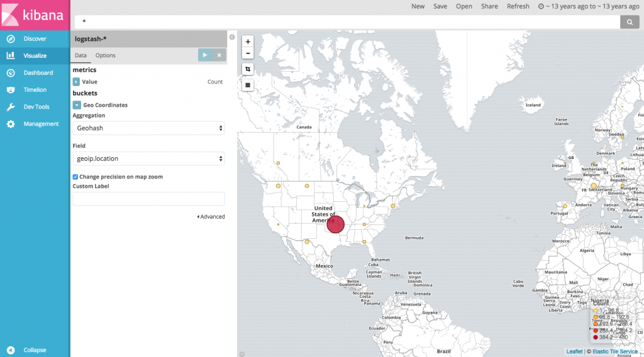Open the Field geoip.location dropdown
This screenshot has width=644, height=357.
[x=148, y=158]
